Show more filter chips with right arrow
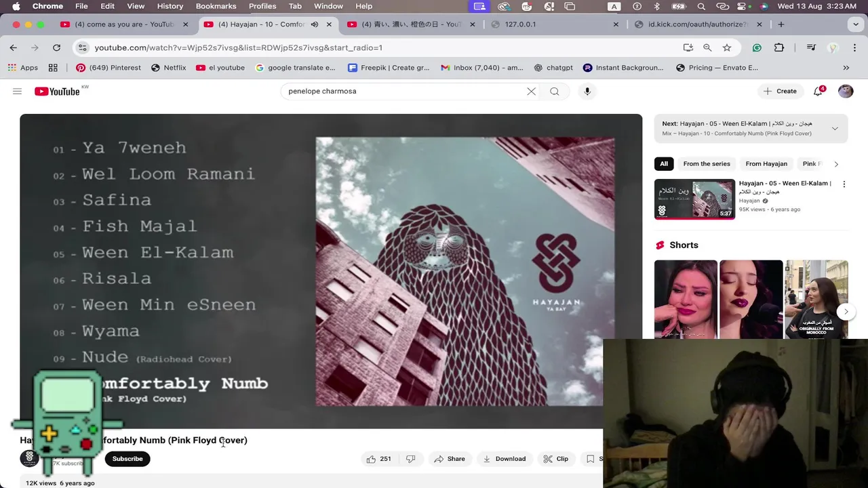Viewport: 868px width, 488px height. point(836,164)
